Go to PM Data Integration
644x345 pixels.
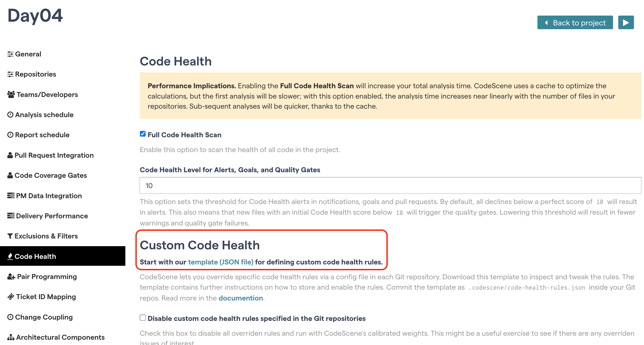[x=49, y=196]
